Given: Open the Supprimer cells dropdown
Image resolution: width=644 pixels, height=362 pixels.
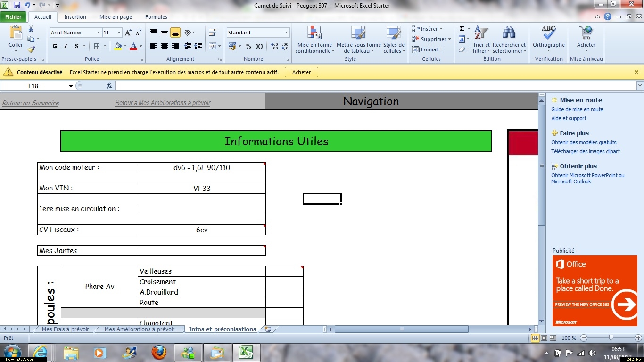Looking at the screenshot, I should click(x=431, y=39).
